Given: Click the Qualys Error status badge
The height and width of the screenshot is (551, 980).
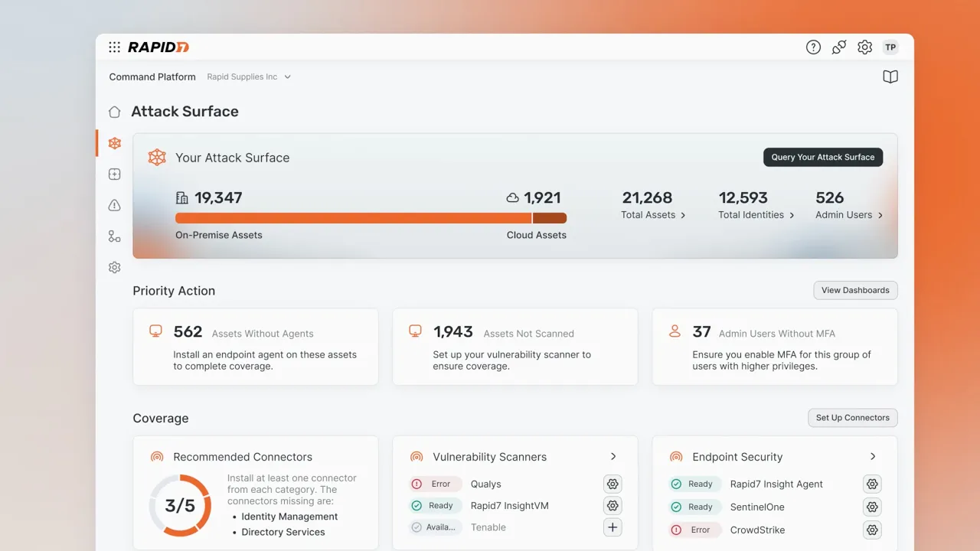Looking at the screenshot, I should (x=435, y=484).
